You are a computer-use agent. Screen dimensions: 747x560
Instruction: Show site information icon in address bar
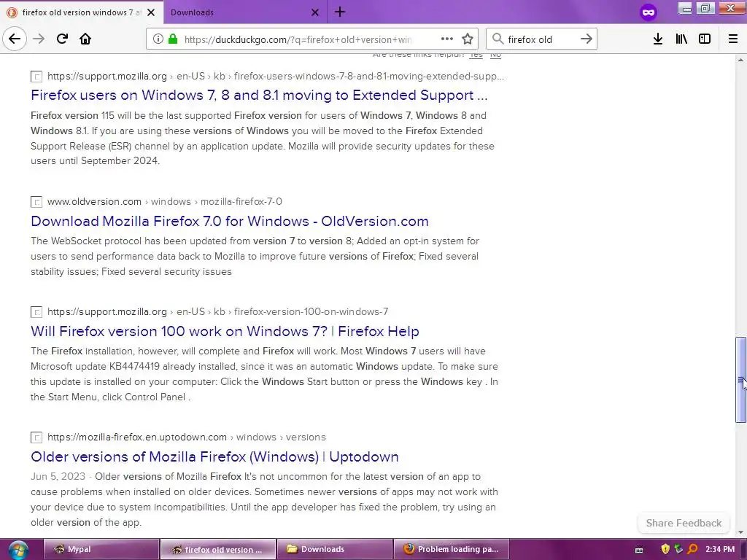click(x=158, y=39)
